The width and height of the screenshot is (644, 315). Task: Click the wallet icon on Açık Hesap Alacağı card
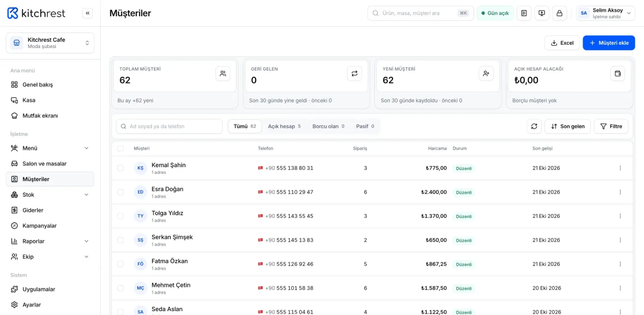click(617, 73)
